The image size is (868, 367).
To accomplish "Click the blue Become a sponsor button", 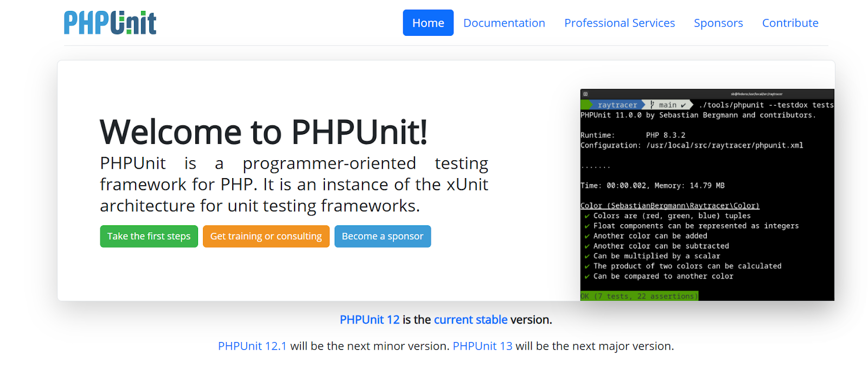I will tap(382, 236).
